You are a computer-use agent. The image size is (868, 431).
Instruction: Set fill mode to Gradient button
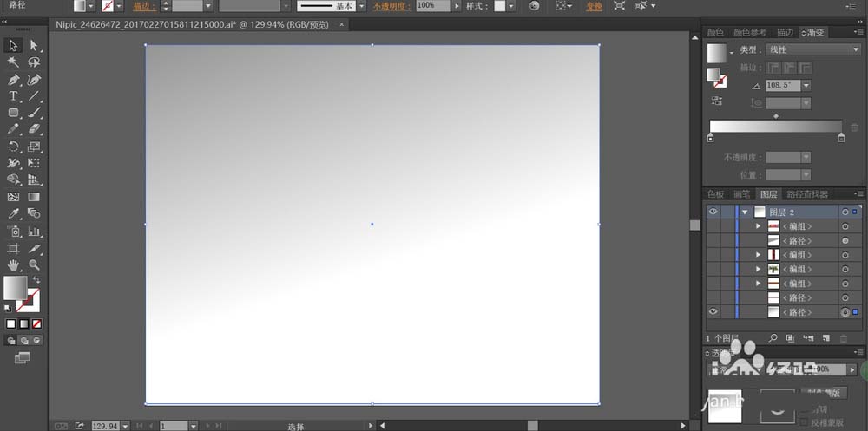[x=23, y=324]
